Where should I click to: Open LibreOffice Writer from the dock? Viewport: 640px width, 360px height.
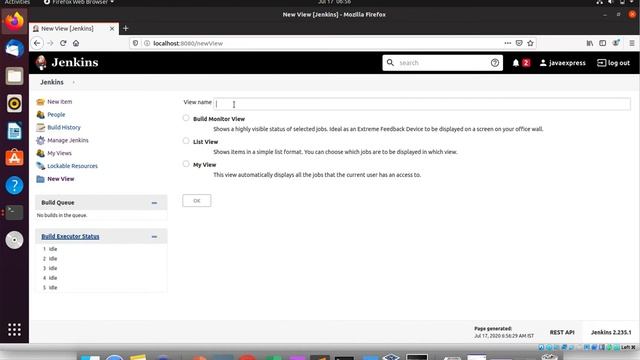tap(14, 131)
